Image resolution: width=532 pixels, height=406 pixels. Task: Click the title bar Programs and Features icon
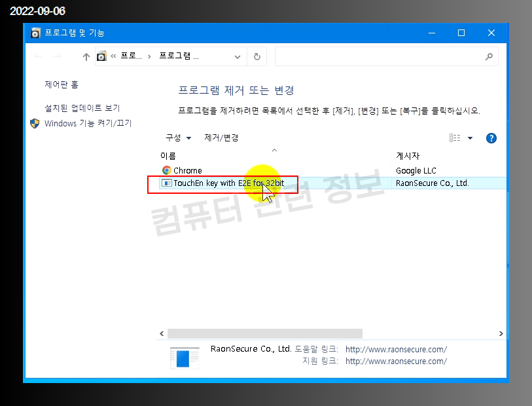(35, 33)
